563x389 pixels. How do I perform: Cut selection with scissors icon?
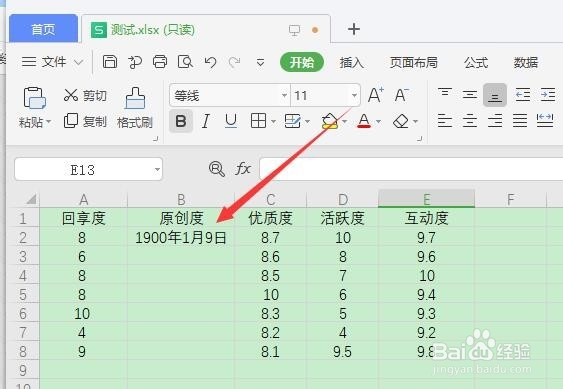[71, 95]
